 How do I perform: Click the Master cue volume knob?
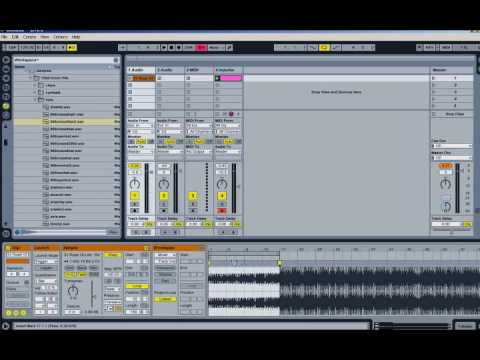[446, 207]
